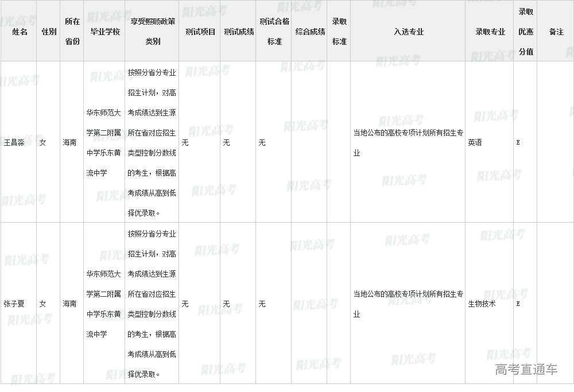Select the 备注 column header

(556, 32)
